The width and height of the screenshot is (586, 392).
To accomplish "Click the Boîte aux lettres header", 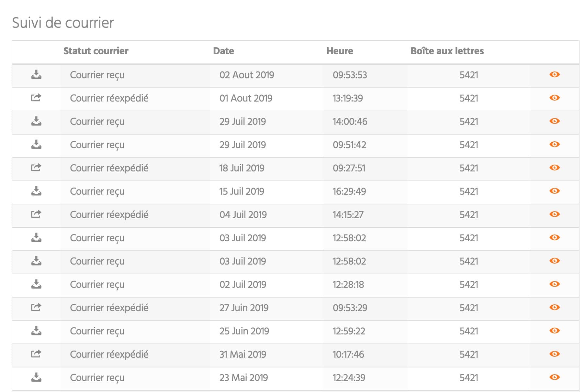I will tap(447, 51).
